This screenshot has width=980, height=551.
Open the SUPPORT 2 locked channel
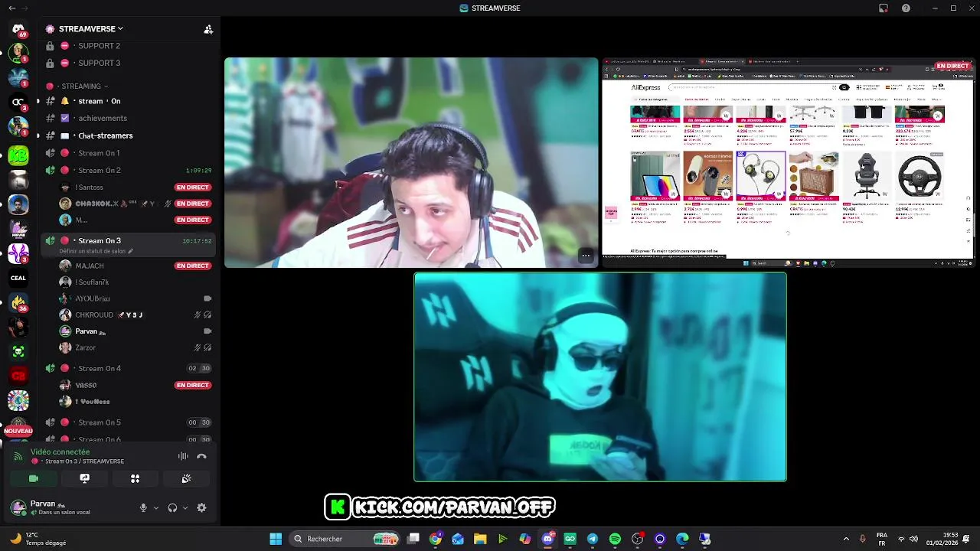pos(127,46)
